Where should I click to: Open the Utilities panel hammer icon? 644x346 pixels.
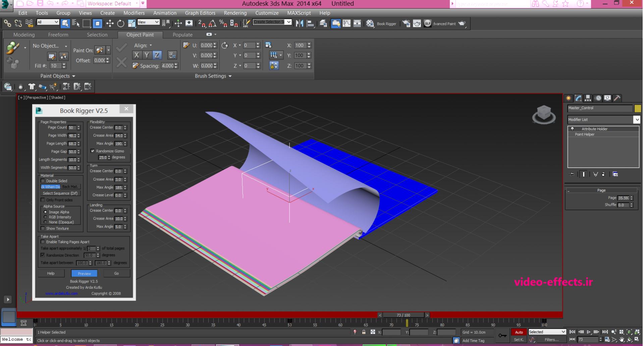[x=617, y=98]
